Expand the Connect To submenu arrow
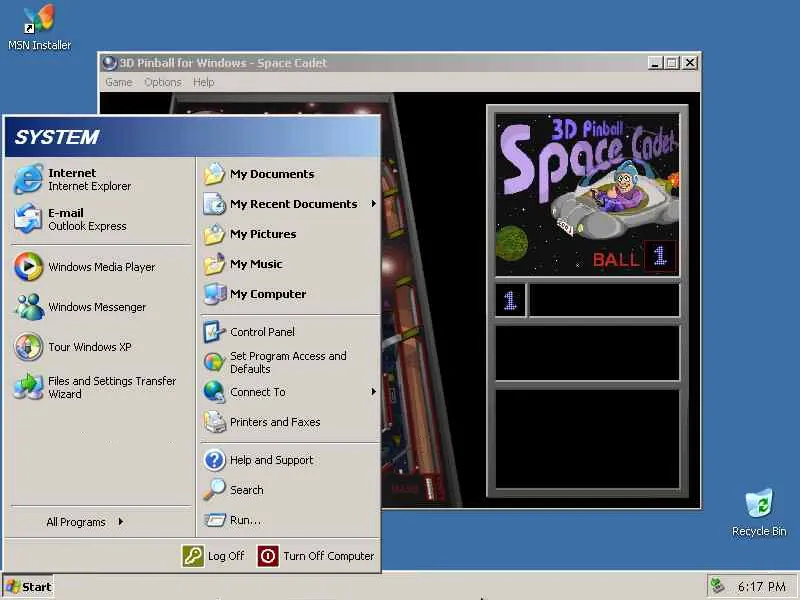800x600 pixels. pos(373,392)
